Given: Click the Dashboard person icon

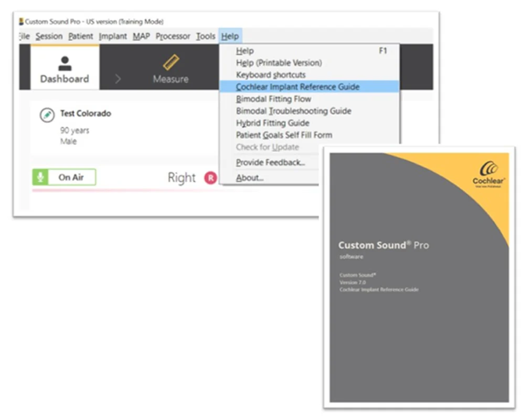Looking at the screenshot, I should (x=65, y=64).
